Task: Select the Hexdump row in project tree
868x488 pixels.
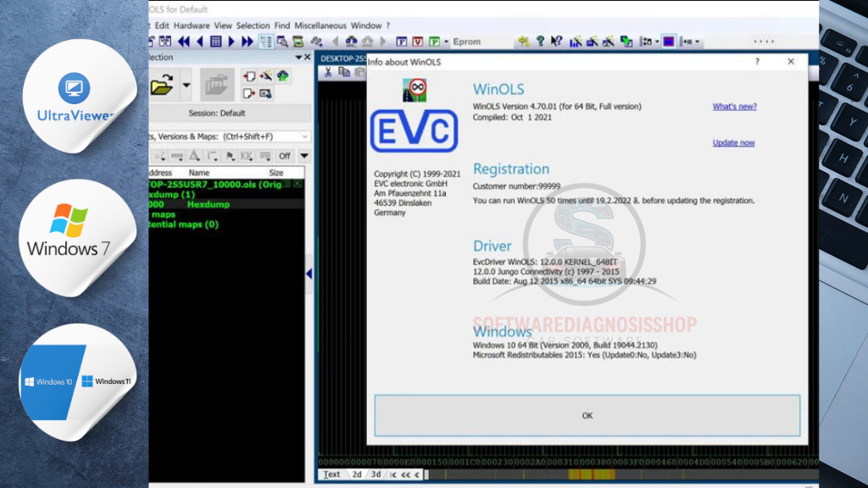Action: [208, 204]
